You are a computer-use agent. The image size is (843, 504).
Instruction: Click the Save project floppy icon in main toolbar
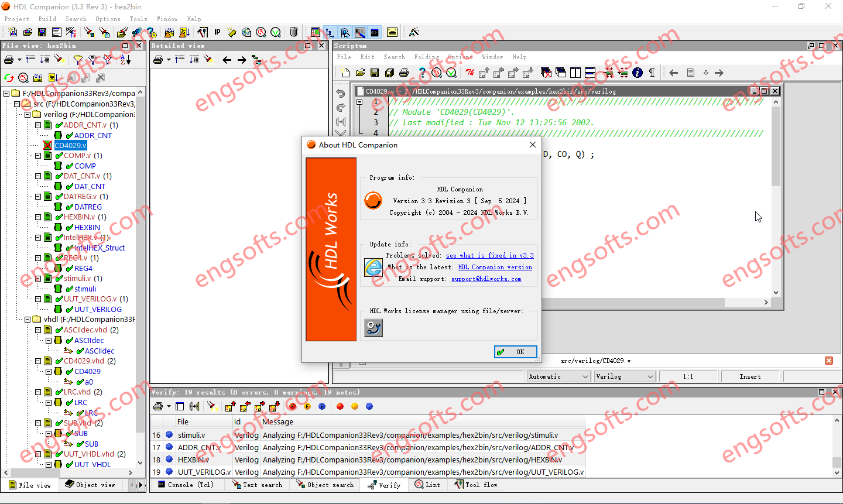coord(42,32)
